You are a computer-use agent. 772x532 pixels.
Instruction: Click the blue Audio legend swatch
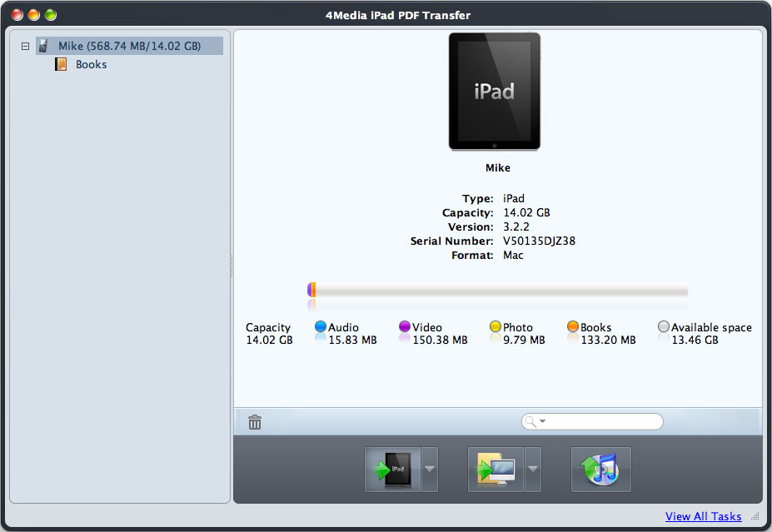click(x=321, y=327)
